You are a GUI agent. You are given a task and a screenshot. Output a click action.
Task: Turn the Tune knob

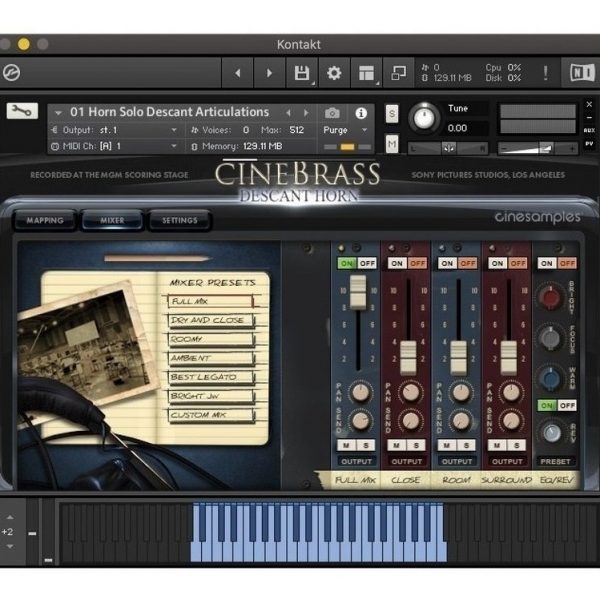coord(424,118)
